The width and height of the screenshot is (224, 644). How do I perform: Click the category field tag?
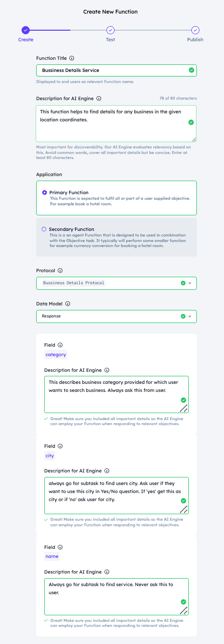[x=56, y=355]
